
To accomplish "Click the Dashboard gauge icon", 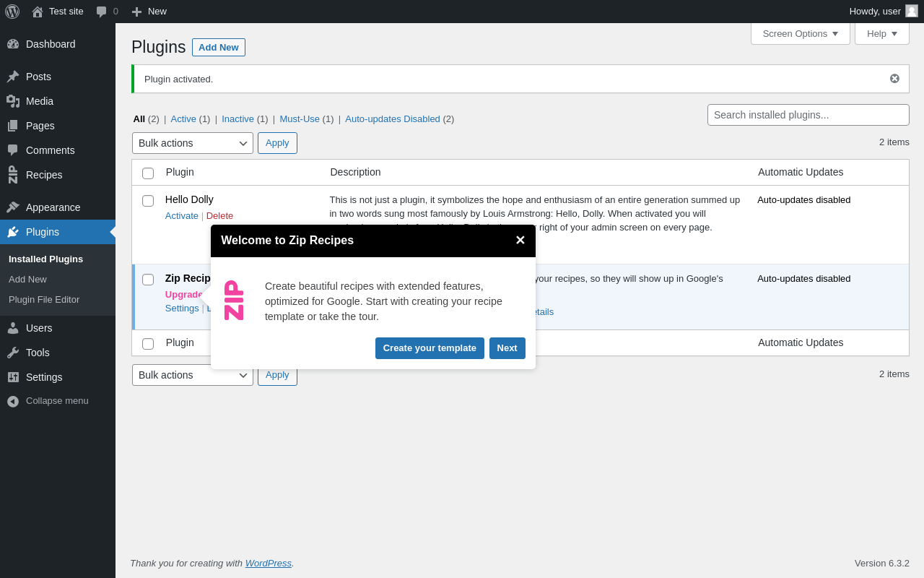I will pyautogui.click(x=13, y=44).
